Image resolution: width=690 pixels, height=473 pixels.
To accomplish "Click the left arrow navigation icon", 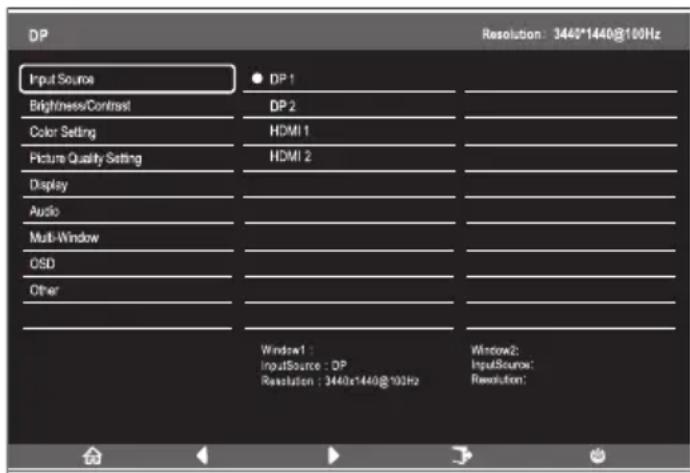I will click(x=202, y=455).
